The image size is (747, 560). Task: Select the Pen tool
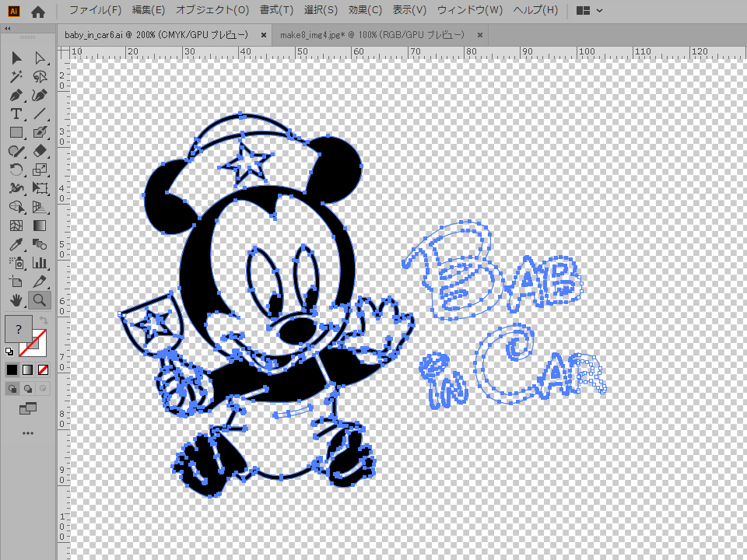16,95
